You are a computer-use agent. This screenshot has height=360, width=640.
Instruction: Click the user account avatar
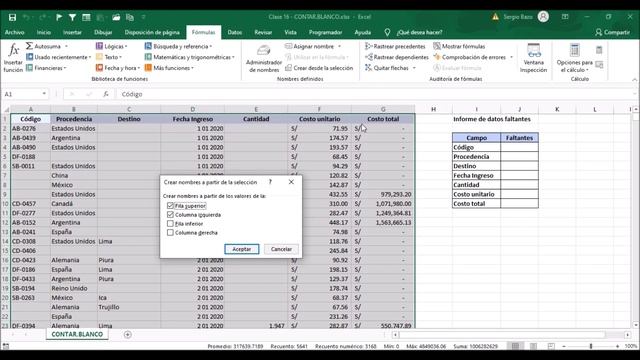543,17
